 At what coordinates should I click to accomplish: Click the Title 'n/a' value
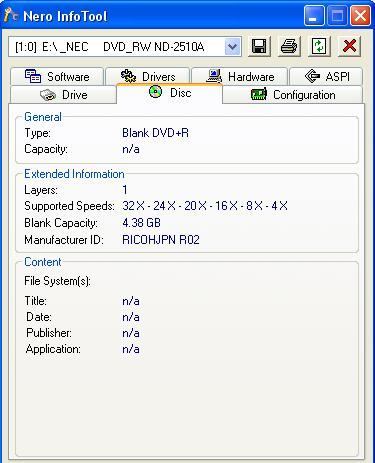(131, 301)
